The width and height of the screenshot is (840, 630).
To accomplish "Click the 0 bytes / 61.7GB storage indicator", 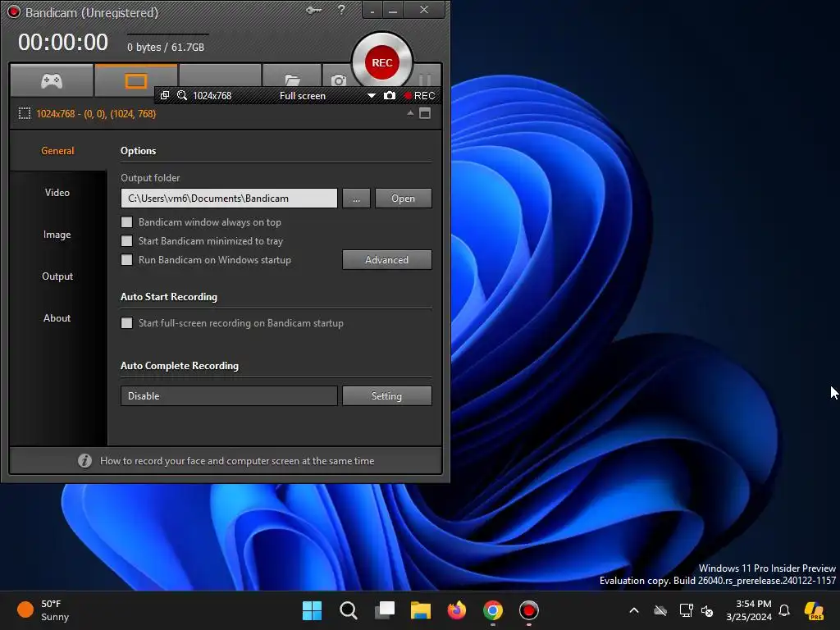I will click(x=166, y=47).
